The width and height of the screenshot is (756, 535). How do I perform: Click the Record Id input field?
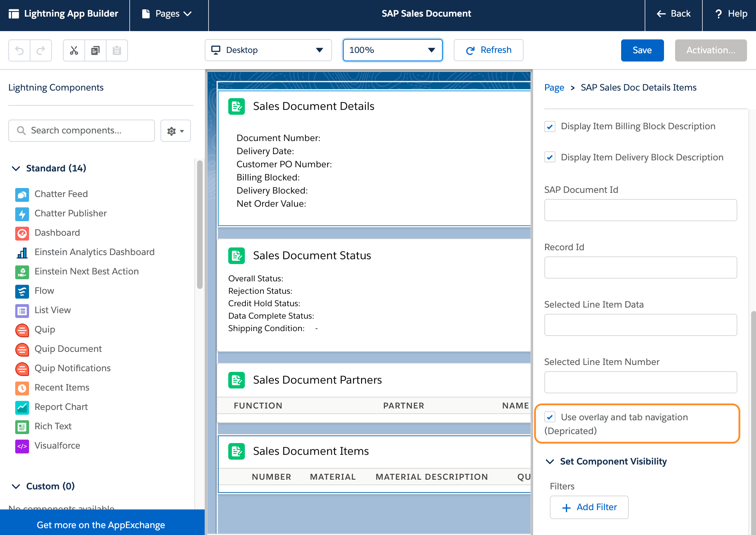(x=640, y=267)
